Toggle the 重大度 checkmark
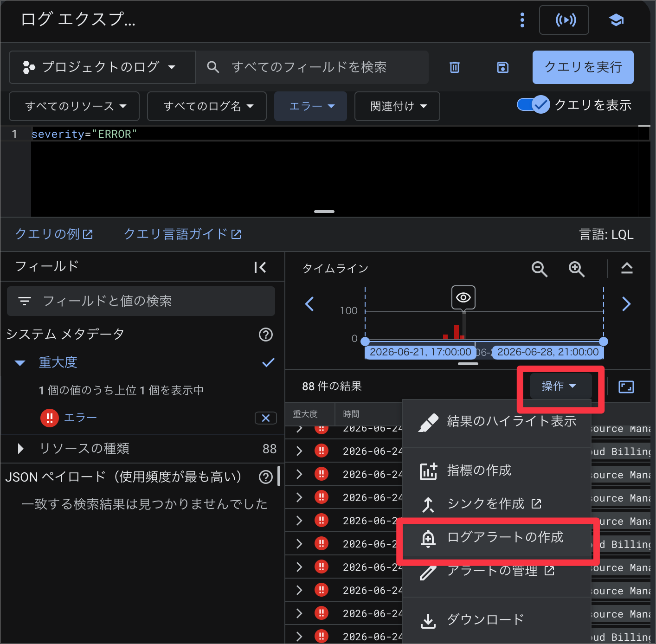 point(268,362)
